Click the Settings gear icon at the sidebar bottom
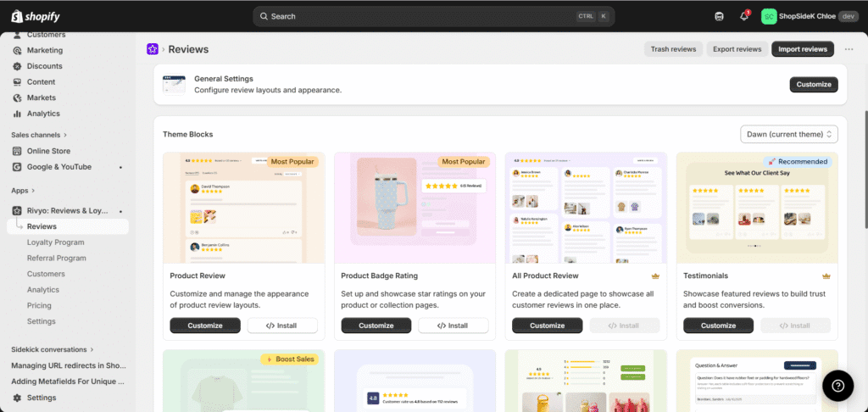Image resolution: width=868 pixels, height=412 pixels. click(17, 398)
